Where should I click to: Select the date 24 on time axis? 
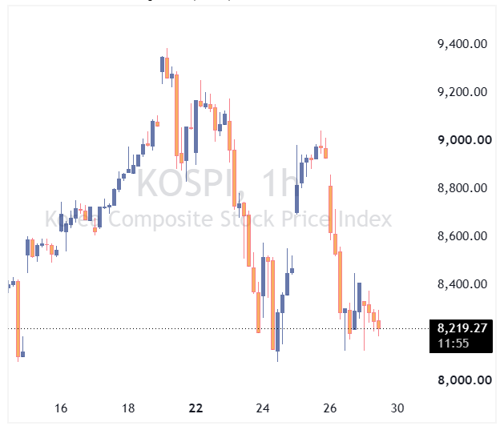click(x=263, y=408)
